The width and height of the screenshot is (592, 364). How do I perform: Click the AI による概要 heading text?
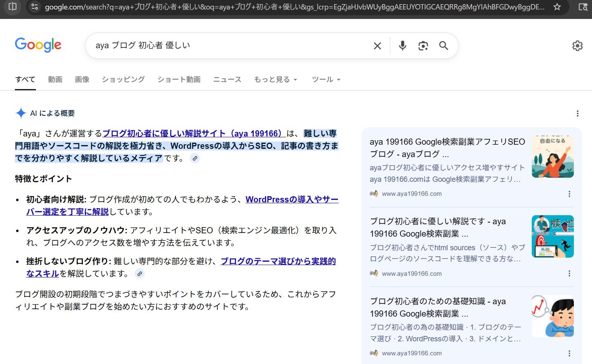tap(52, 113)
